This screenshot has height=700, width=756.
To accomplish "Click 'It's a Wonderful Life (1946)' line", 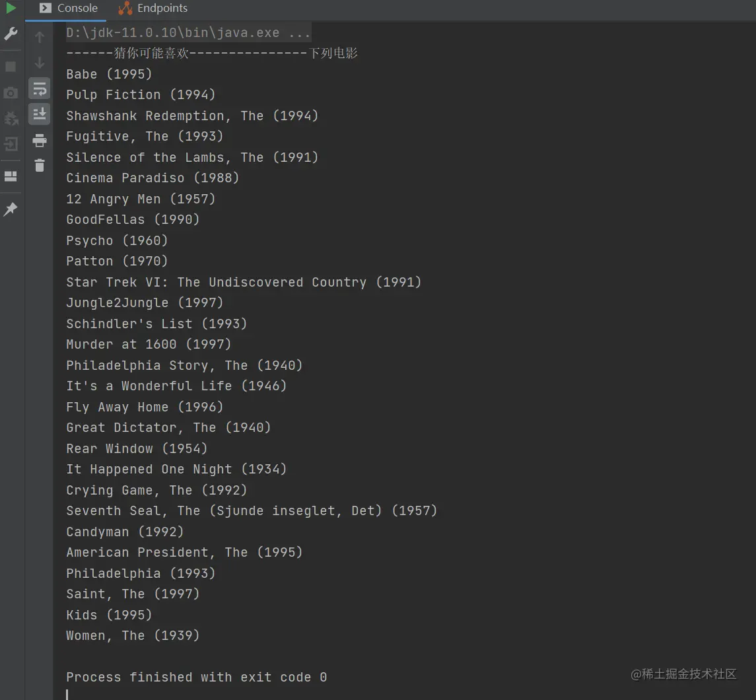I will click(176, 386).
